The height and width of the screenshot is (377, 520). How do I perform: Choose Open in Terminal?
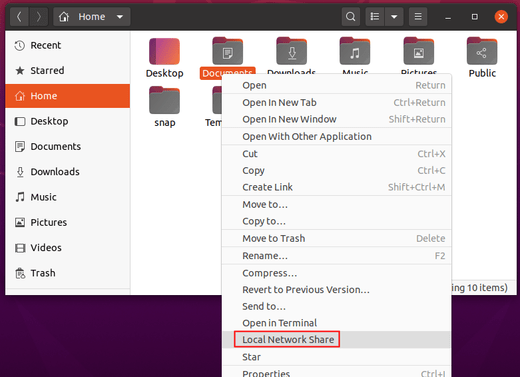tap(337, 323)
